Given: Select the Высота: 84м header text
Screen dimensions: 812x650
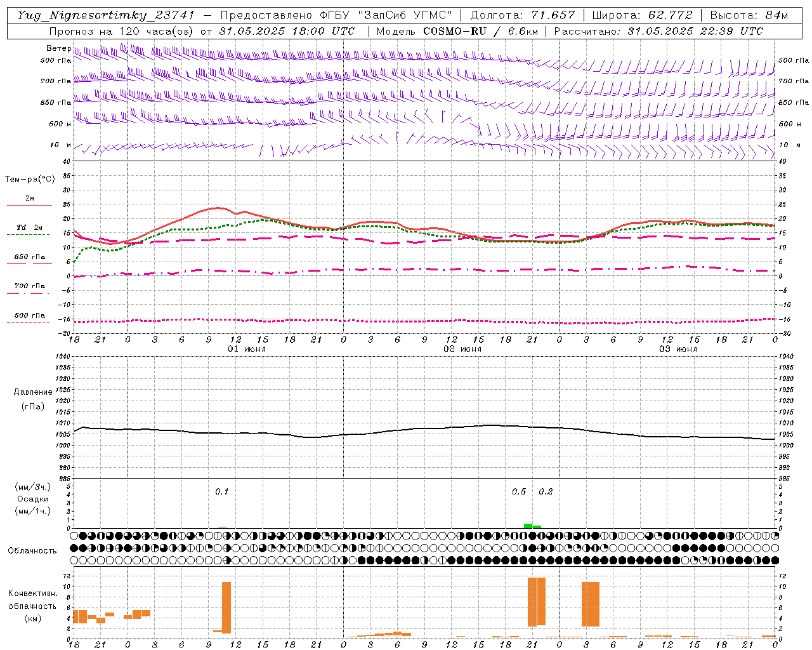Looking at the screenshot, I should point(749,15).
